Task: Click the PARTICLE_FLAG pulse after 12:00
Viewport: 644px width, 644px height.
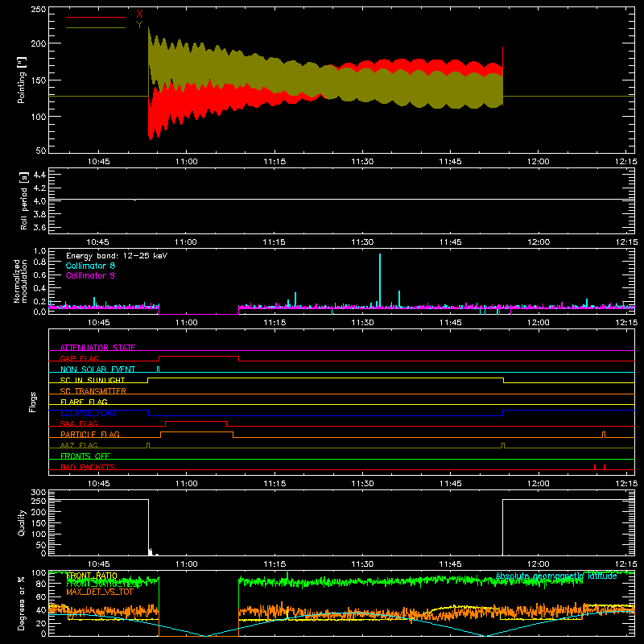Action: click(x=603, y=435)
